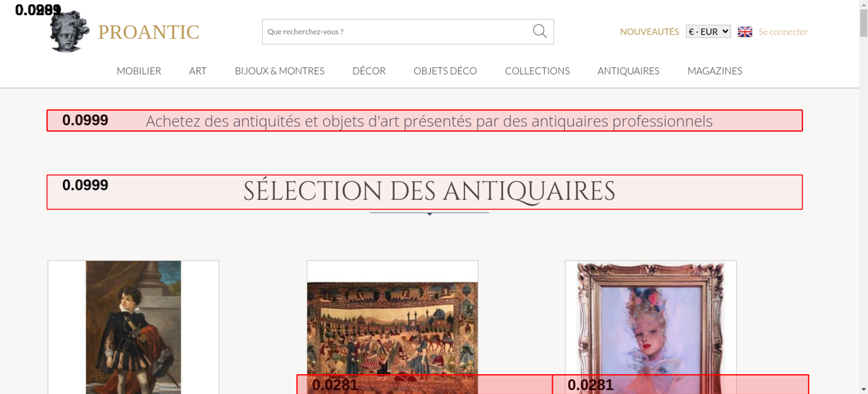Open the ANTIQUAIRES menu
The height and width of the screenshot is (394, 868).
coord(628,71)
